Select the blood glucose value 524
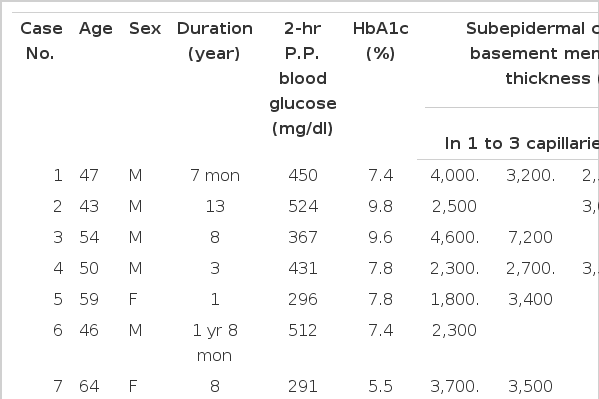 coord(303,206)
